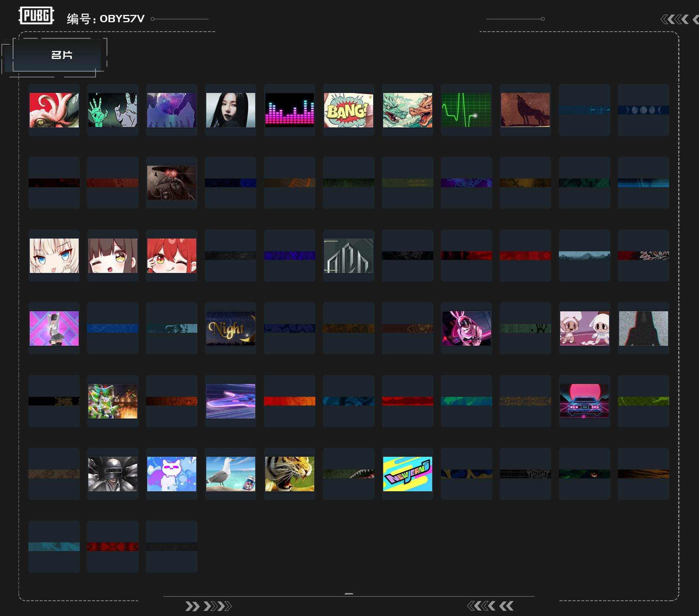This screenshot has width=699, height=616.
Task: Pick the neon purple spaceship nameplate
Action: pyautogui.click(x=230, y=401)
